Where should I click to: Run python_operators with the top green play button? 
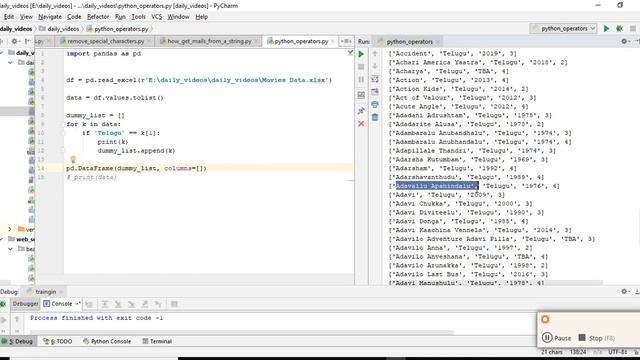click(606, 29)
